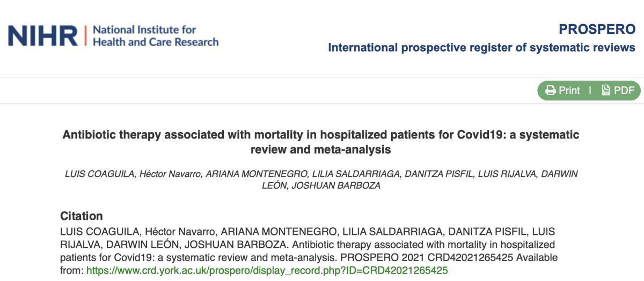
Task: Click the PDF document icon
Action: (x=606, y=90)
